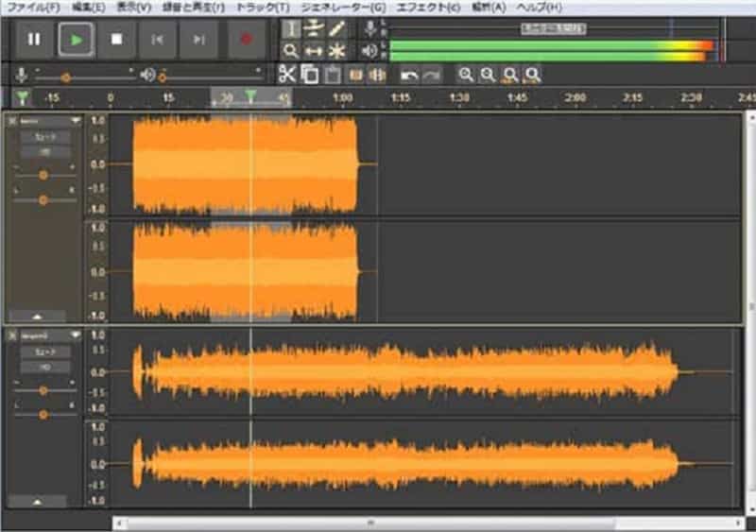
Task: Toggle Mute on the second track
Action: tap(44, 351)
